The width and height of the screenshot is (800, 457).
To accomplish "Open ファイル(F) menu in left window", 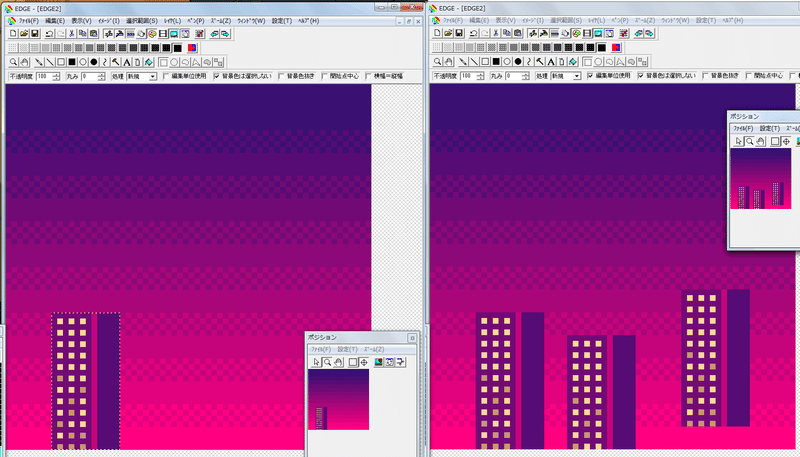I will click(29, 21).
